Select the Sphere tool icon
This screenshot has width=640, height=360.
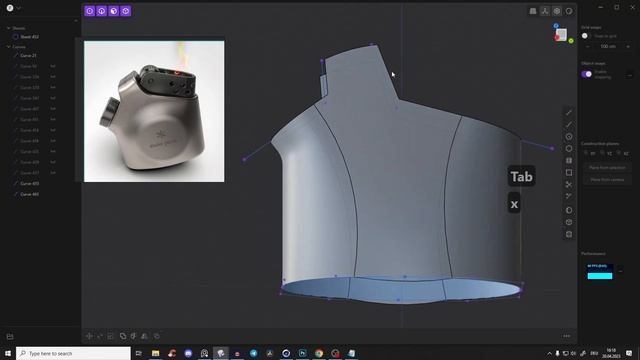click(569, 210)
